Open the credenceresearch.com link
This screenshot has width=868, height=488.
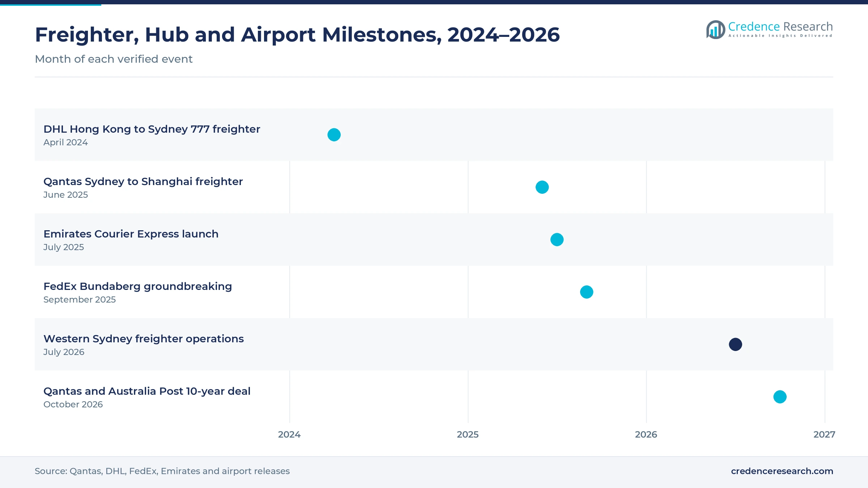(782, 471)
